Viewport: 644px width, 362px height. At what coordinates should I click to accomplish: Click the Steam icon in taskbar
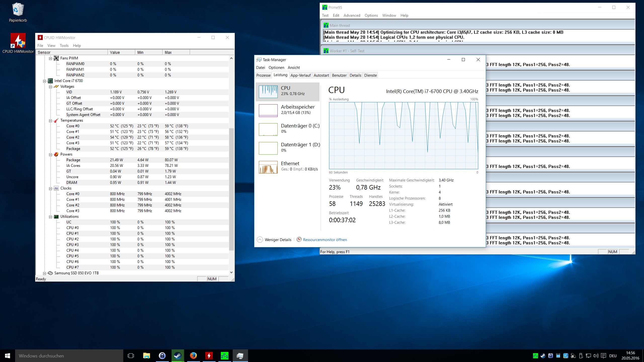click(178, 355)
